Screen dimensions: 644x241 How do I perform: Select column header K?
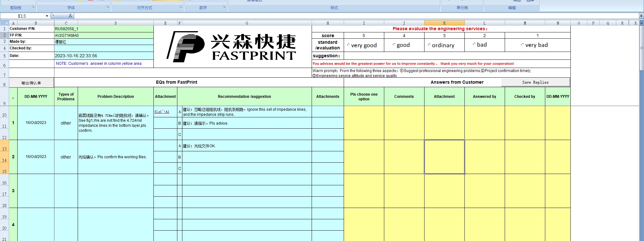[444, 23]
